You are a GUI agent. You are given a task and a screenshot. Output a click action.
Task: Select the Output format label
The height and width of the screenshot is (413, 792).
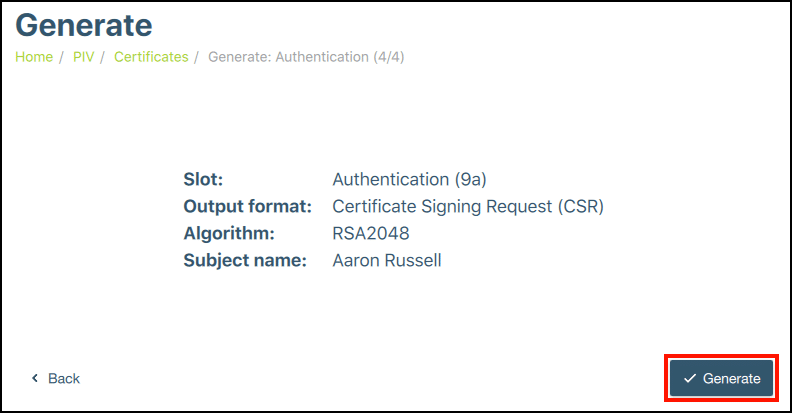(x=248, y=207)
